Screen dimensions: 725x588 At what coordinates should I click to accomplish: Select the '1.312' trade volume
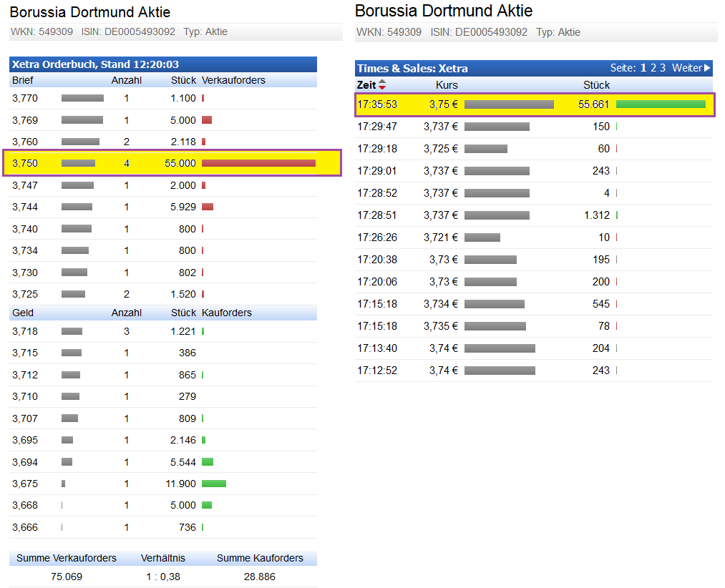click(x=597, y=215)
